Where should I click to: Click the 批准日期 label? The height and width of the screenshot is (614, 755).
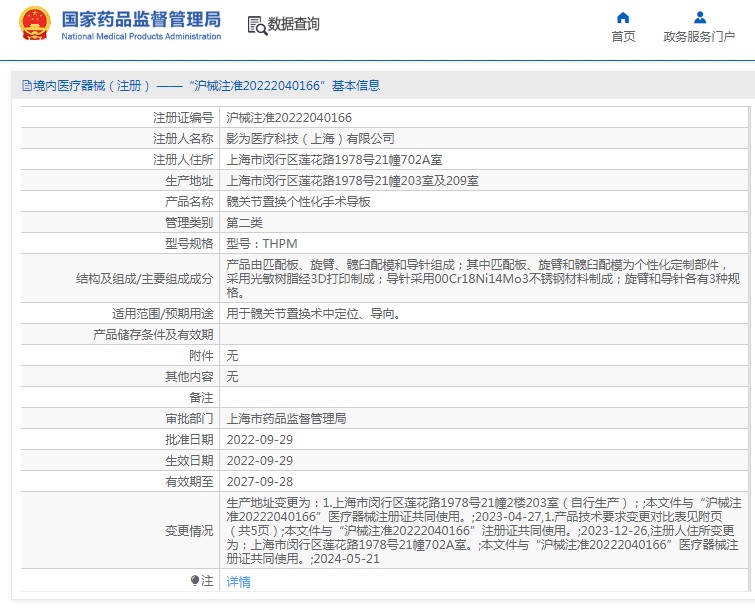pos(189,440)
